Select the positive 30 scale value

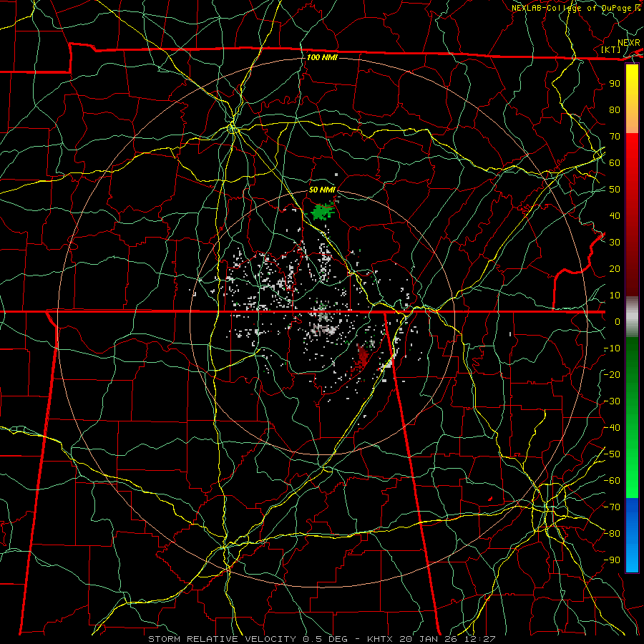[x=615, y=243]
